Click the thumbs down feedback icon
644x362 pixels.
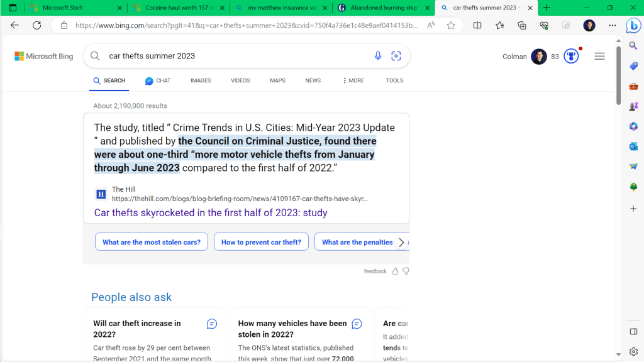[x=406, y=271]
